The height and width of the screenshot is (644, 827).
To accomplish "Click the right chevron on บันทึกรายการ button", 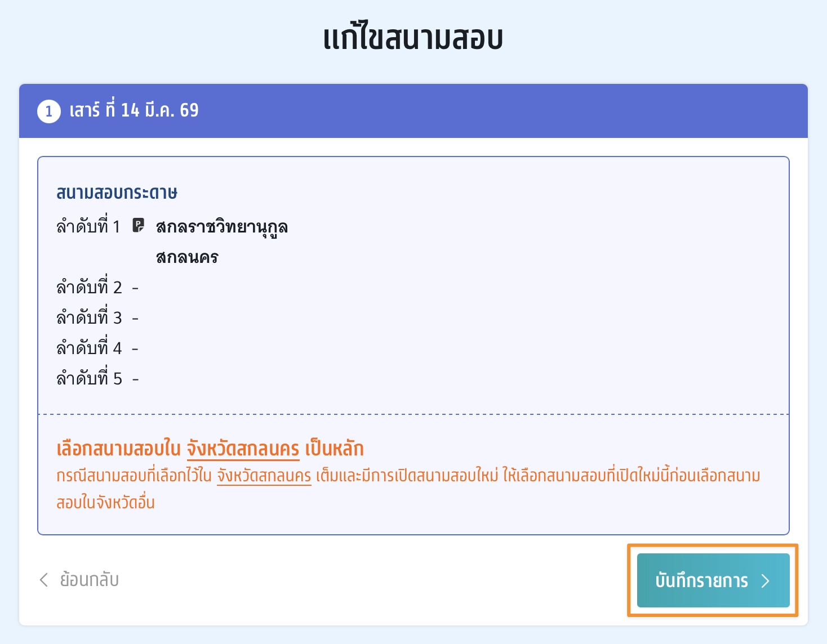I will coord(765,581).
